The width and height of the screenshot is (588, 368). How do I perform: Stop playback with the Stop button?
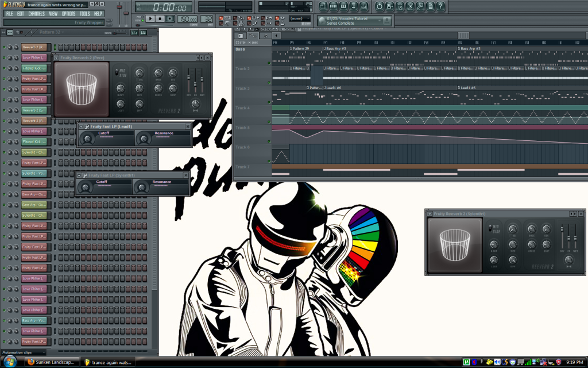tap(160, 18)
